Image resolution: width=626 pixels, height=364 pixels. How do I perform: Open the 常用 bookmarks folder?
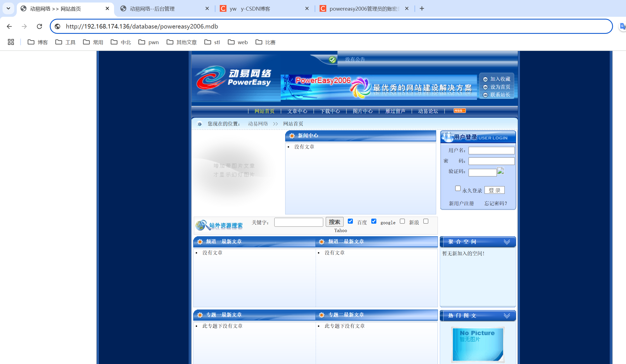click(x=93, y=42)
